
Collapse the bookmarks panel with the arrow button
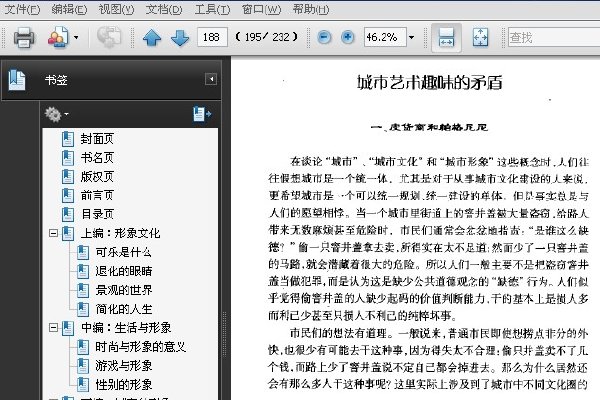pyautogui.click(x=211, y=79)
